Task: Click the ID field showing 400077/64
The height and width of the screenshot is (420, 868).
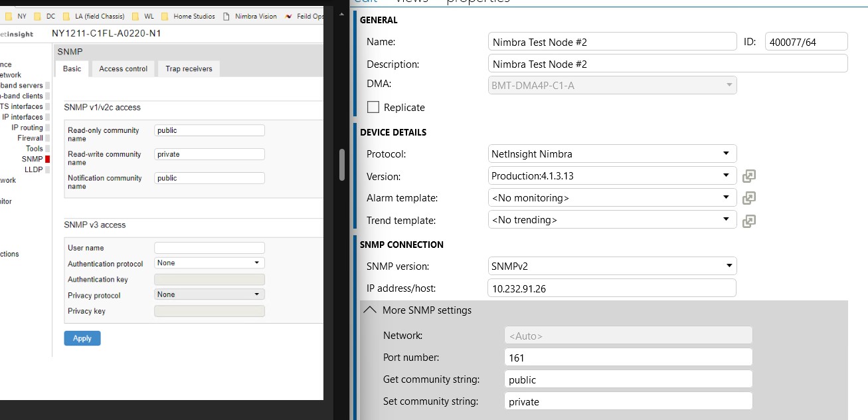Action: click(x=806, y=41)
